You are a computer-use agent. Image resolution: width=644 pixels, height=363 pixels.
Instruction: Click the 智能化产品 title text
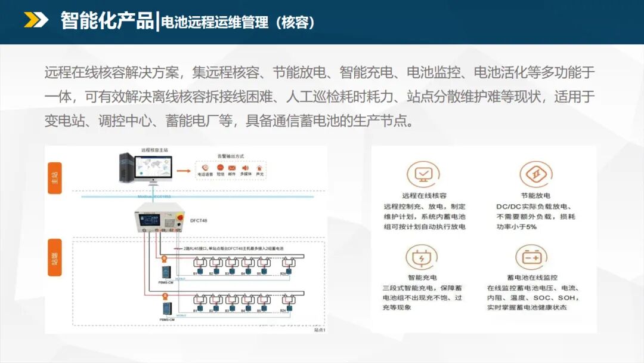pos(107,21)
